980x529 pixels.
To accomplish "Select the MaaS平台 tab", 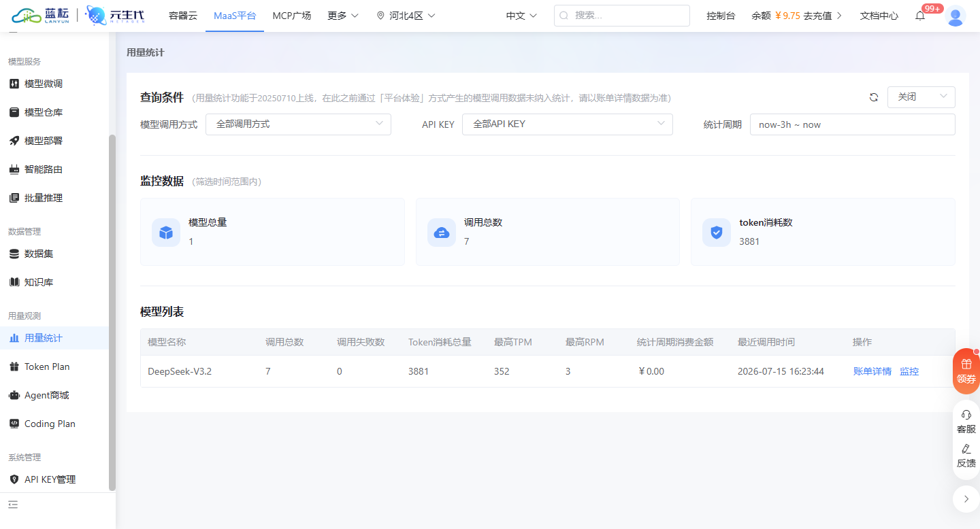I will 235,16.
